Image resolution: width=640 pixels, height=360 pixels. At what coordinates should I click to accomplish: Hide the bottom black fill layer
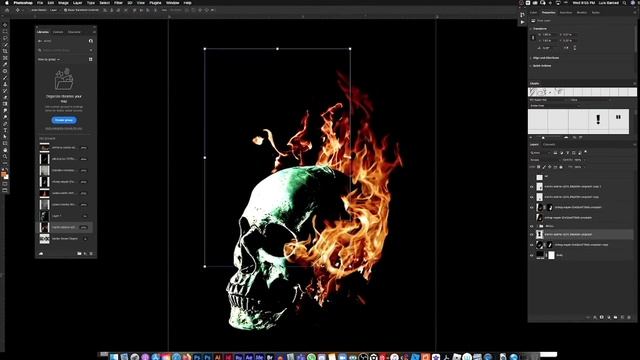click(x=532, y=255)
